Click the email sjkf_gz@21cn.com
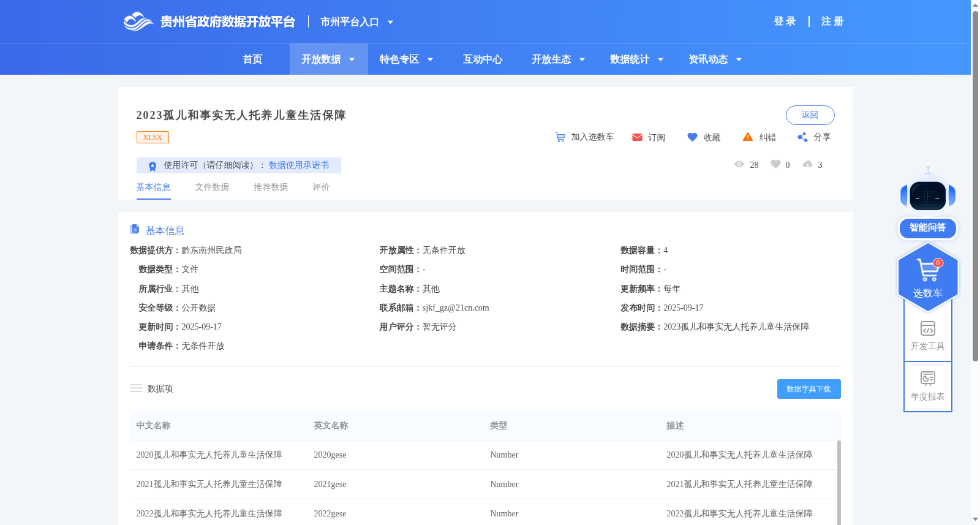This screenshot has width=980, height=525. 456,308
